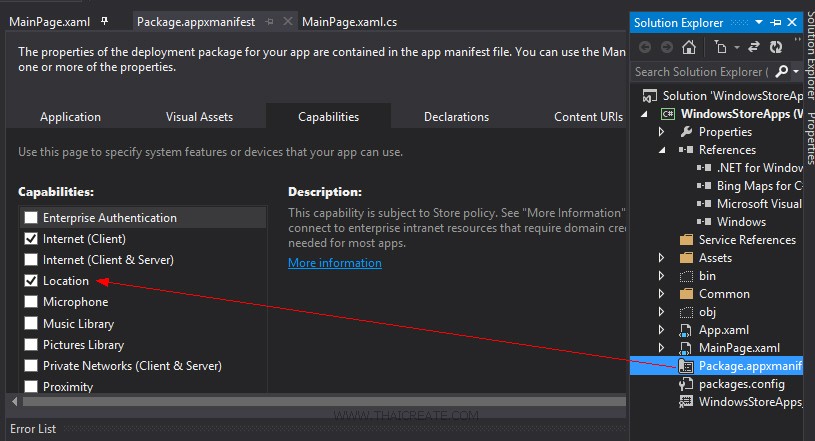Open the Error List panel
This screenshot has height=441, width=815.
32,429
